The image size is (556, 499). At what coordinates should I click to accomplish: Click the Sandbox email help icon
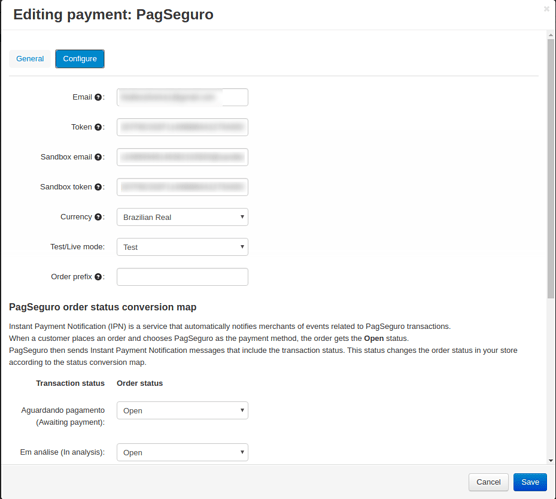pos(98,157)
